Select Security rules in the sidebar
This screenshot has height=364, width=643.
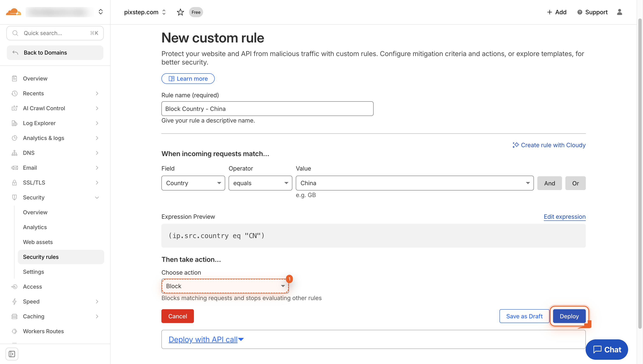click(41, 257)
